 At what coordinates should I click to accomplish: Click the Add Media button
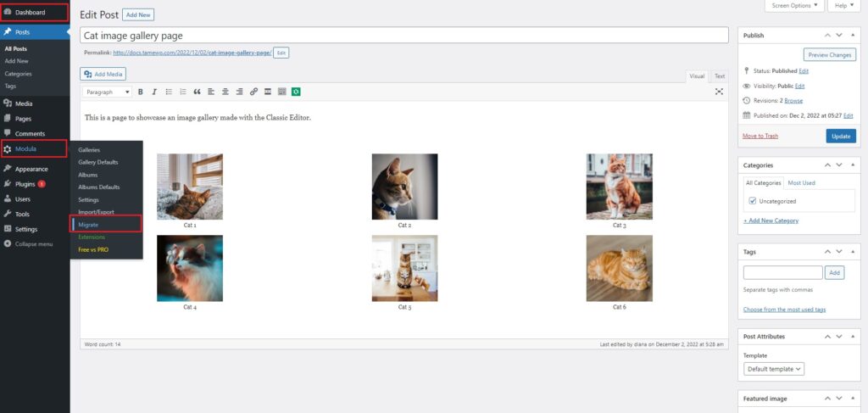pyautogui.click(x=103, y=74)
